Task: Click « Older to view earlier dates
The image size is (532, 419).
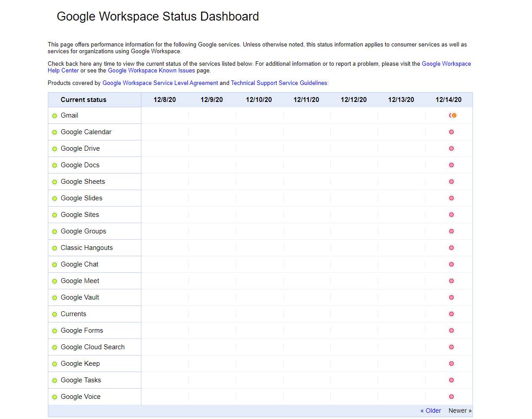Action: coord(430,411)
